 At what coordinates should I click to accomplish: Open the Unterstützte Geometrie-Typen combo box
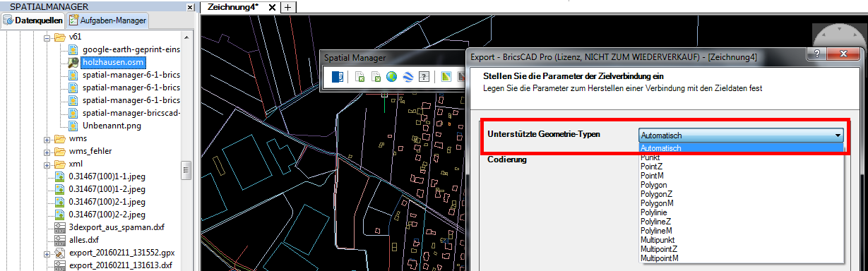point(742,135)
